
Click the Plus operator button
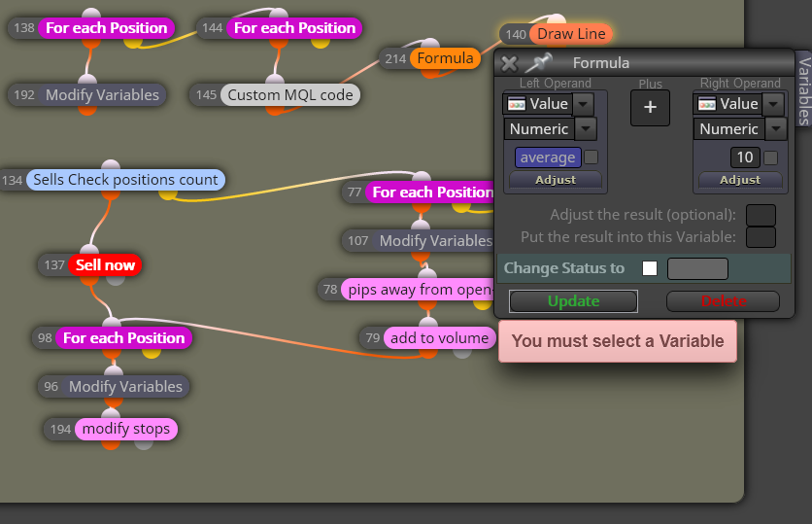click(650, 108)
